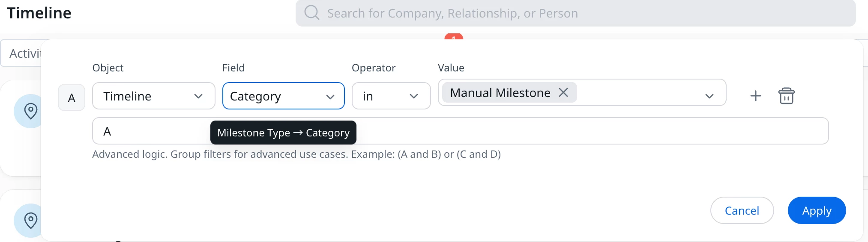868x242 pixels.
Task: Expand the Value multi-select chevron
Action: pos(709,96)
